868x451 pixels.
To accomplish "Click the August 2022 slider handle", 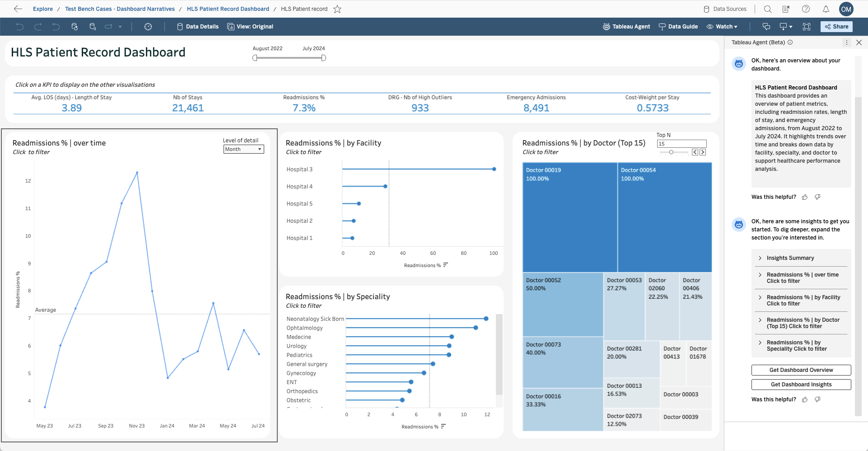I will (255, 58).
